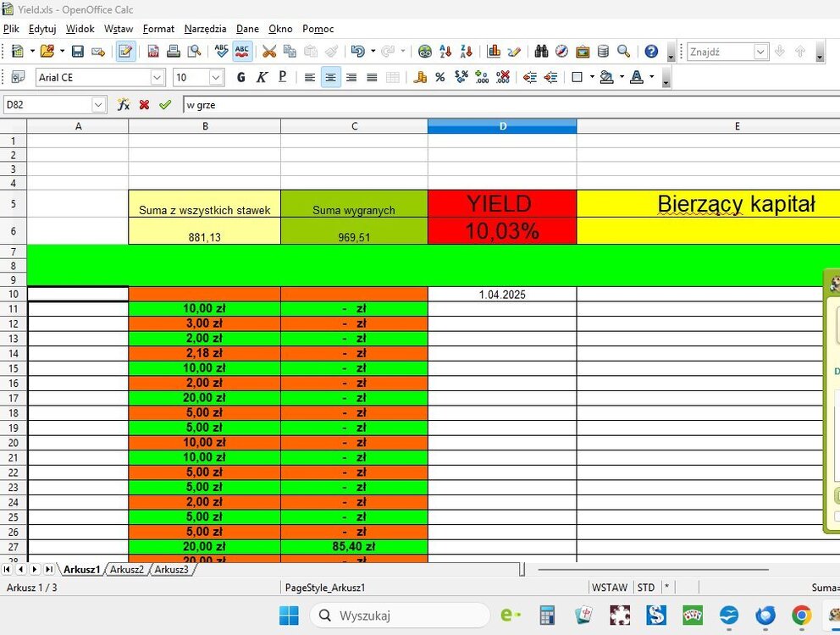Open the Edytuj menu

(x=42, y=29)
